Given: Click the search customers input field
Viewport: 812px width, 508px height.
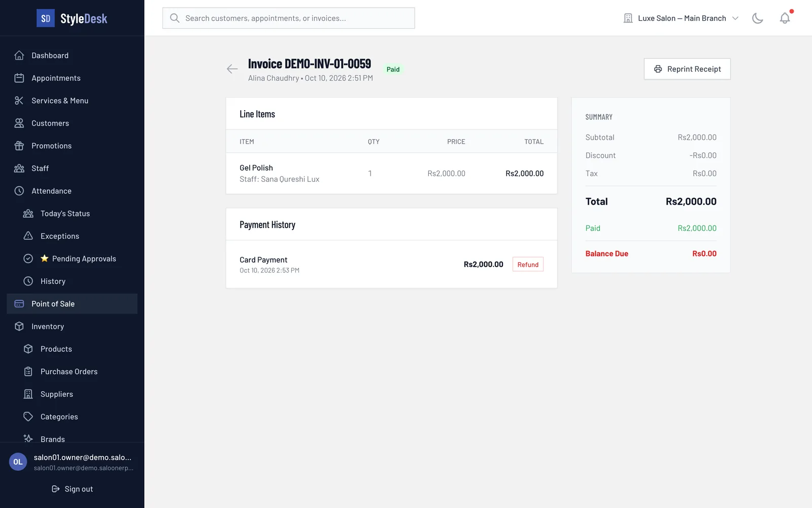Looking at the screenshot, I should click(x=289, y=18).
